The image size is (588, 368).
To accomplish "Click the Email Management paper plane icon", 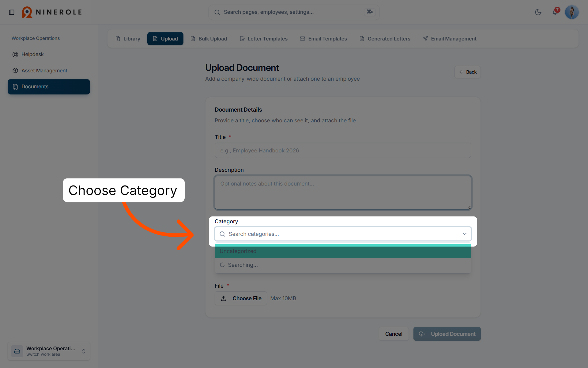I will (x=425, y=39).
